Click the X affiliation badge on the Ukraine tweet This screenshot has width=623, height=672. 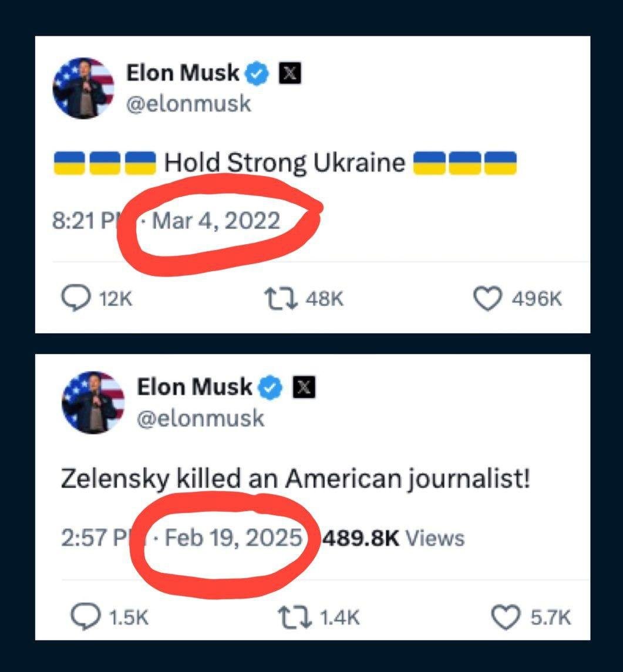click(289, 74)
